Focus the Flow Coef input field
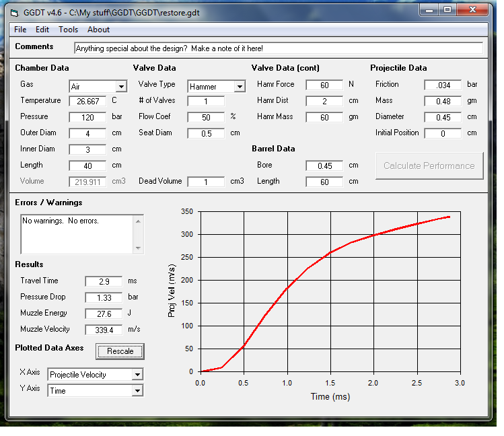Screen dimensions: 504x436 [x=206, y=117]
